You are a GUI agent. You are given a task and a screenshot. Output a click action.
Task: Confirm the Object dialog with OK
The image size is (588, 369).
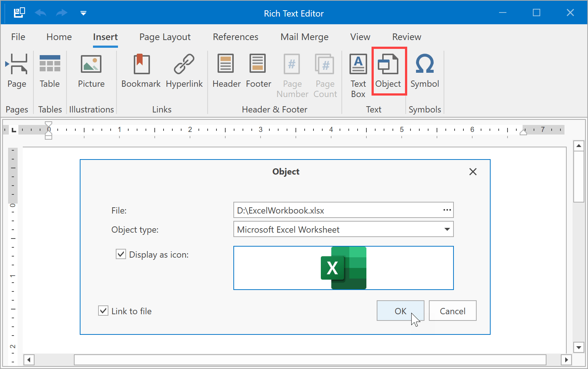(401, 311)
